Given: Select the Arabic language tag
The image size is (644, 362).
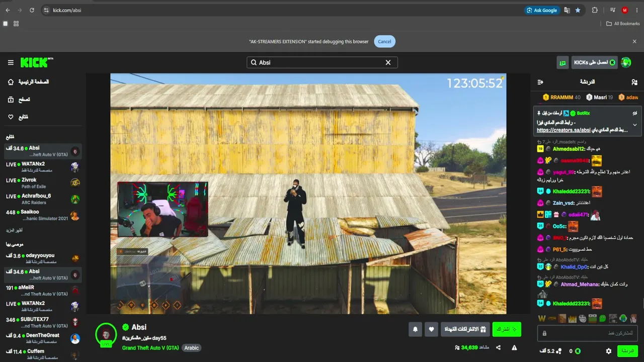Looking at the screenshot, I should pyautogui.click(x=192, y=348).
